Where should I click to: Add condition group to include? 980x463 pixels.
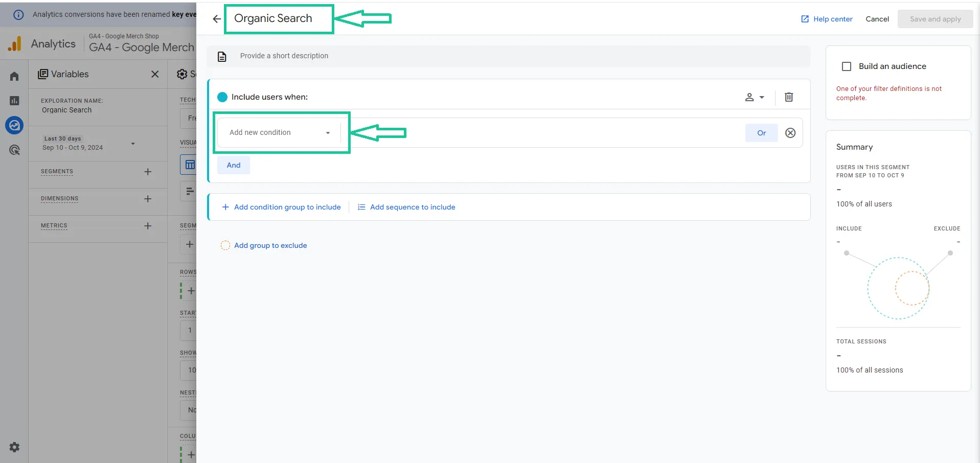point(281,207)
